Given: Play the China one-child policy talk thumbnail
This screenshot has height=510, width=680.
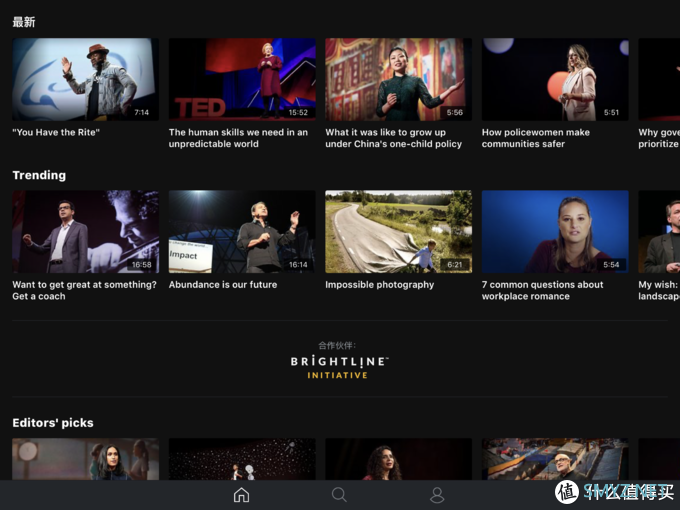Looking at the screenshot, I should click(399, 79).
